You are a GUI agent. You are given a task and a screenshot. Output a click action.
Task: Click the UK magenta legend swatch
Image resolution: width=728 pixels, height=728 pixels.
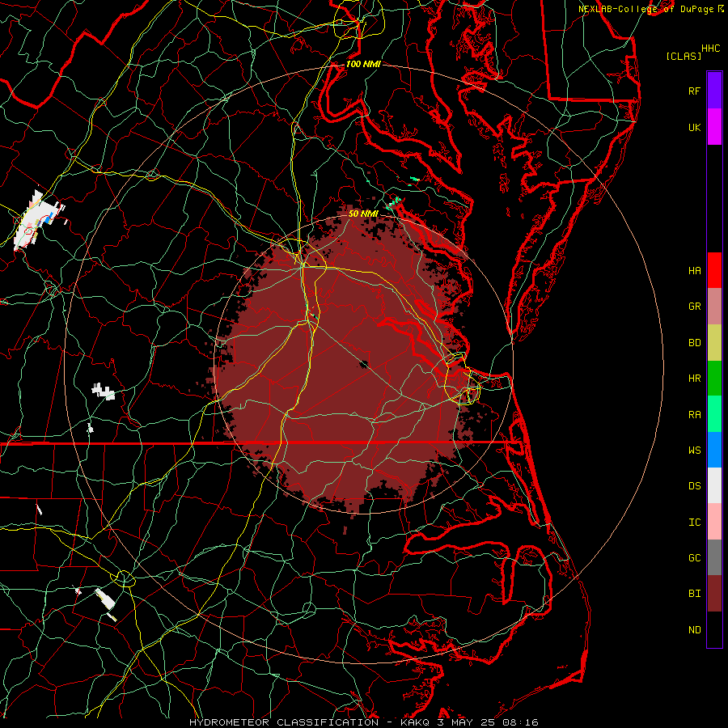714,127
